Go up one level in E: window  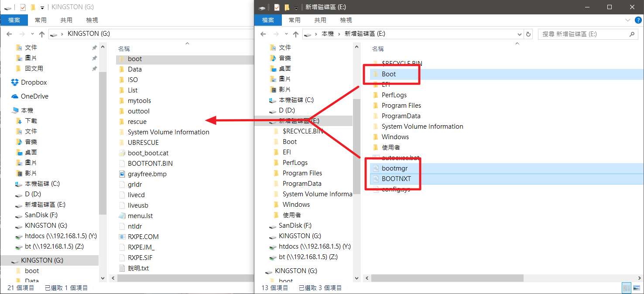click(x=295, y=34)
